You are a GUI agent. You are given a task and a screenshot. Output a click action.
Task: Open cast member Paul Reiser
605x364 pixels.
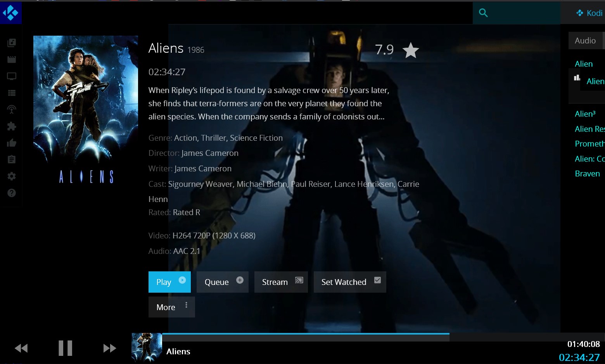coord(311,184)
